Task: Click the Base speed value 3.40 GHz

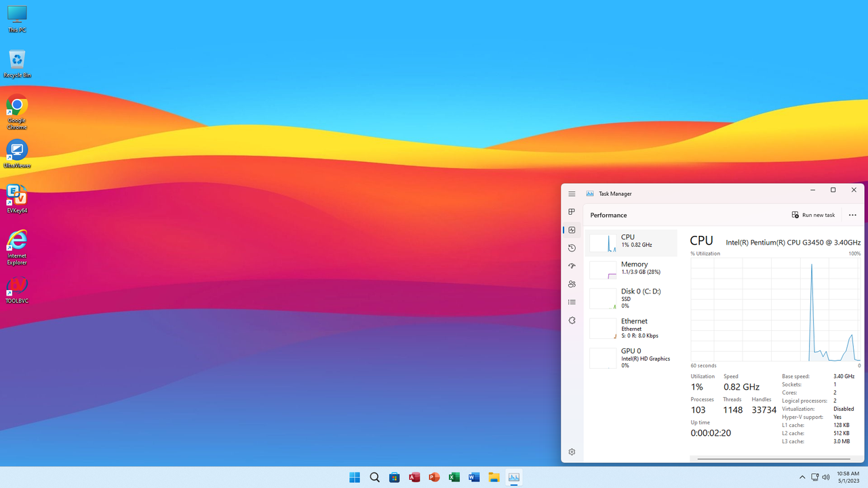Action: [844, 376]
